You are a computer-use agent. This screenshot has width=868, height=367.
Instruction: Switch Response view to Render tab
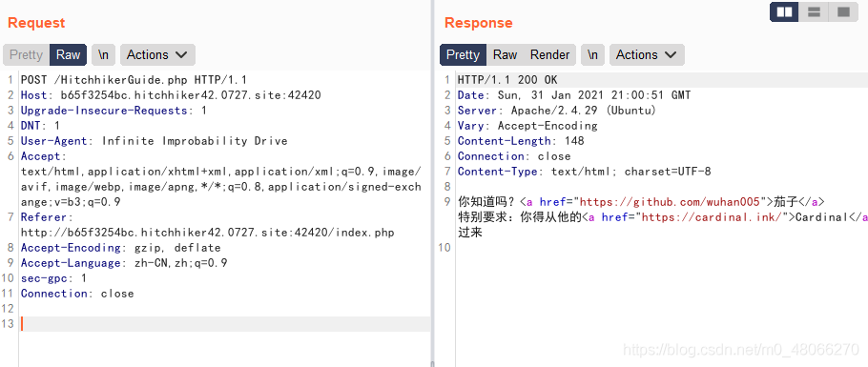pos(549,54)
